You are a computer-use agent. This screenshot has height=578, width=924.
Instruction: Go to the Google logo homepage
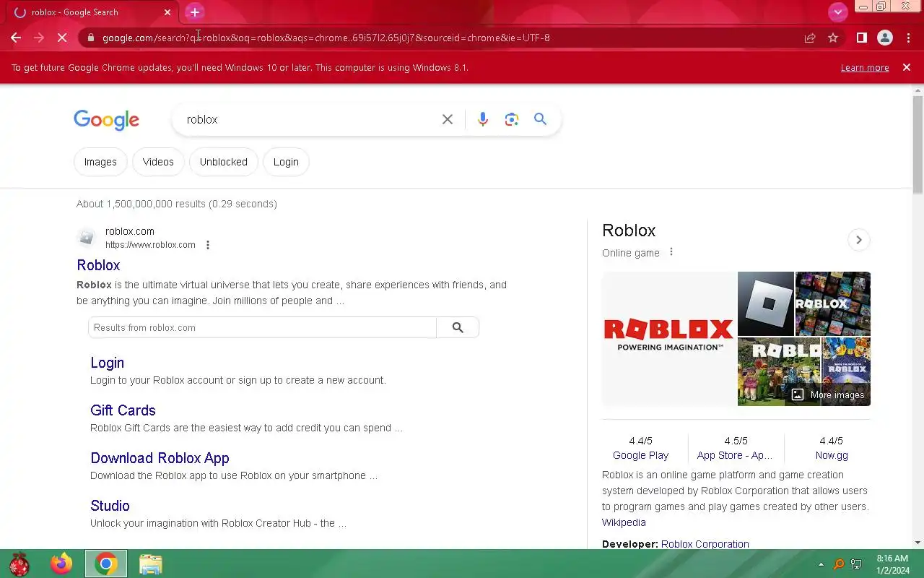click(106, 120)
